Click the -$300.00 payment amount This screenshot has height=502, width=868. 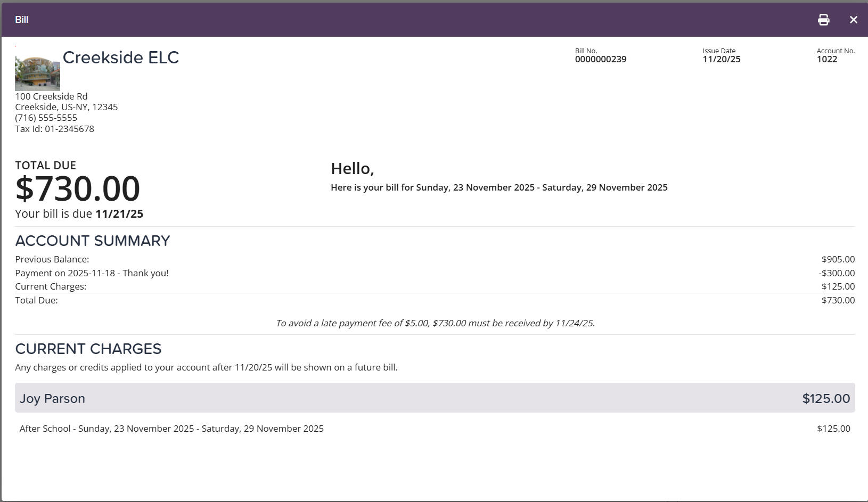[x=837, y=273]
